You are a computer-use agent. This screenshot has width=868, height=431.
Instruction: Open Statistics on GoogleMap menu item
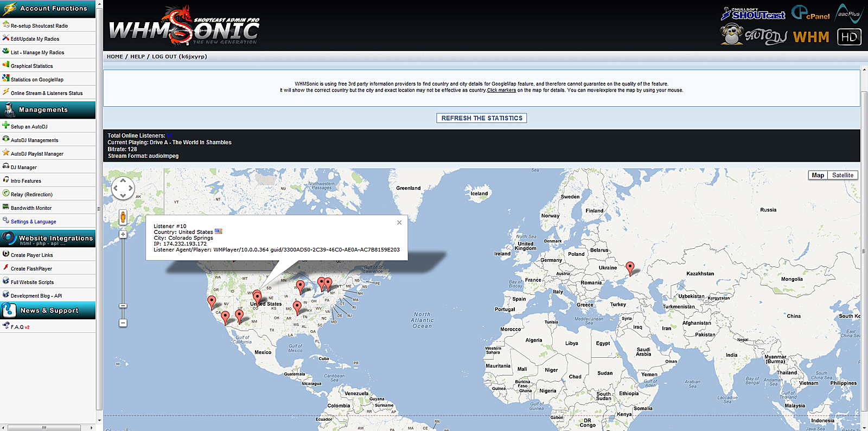click(37, 80)
